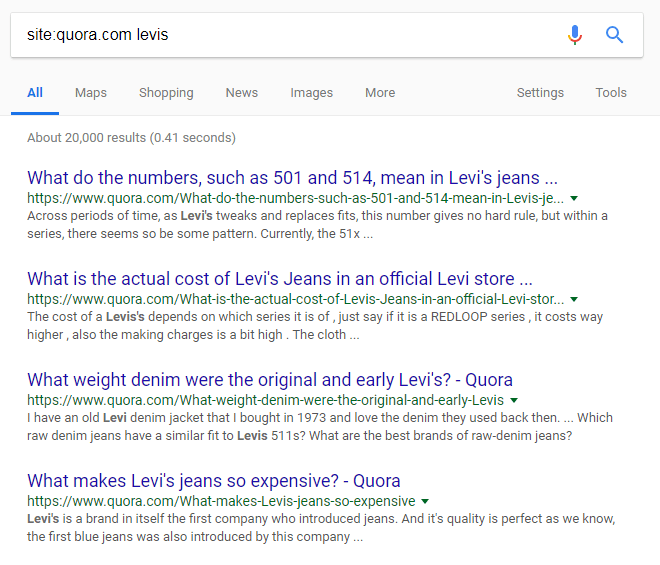Switch to the Maps tab

click(x=91, y=93)
